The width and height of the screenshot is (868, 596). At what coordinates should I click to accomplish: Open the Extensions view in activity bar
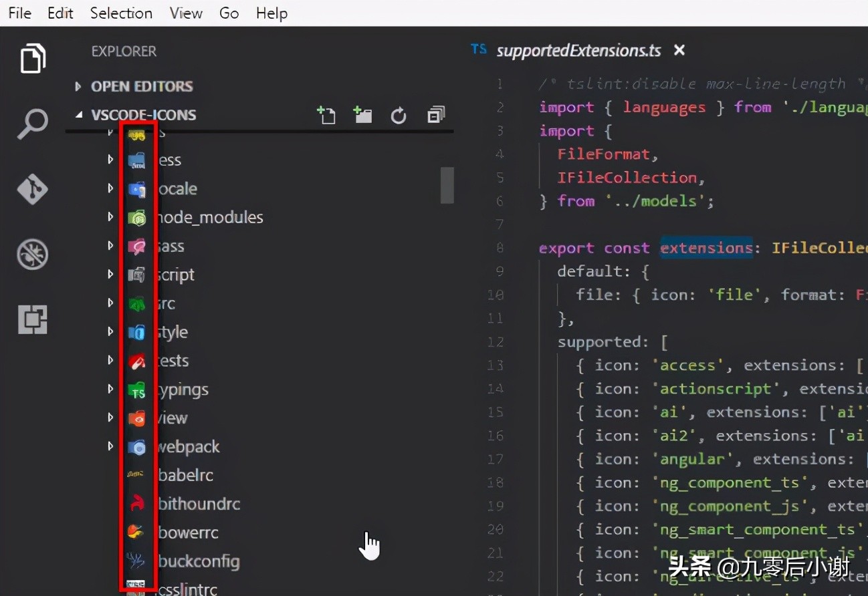pyautogui.click(x=33, y=319)
